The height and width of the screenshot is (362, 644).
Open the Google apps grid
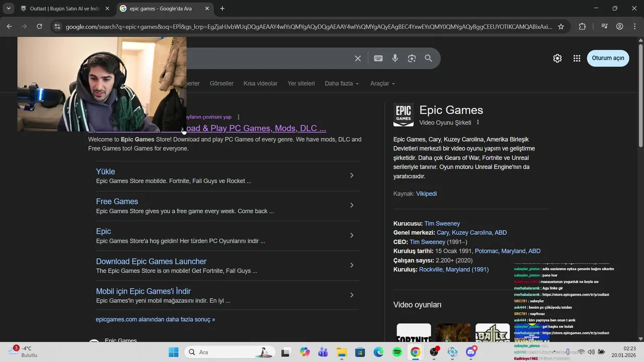point(577,58)
